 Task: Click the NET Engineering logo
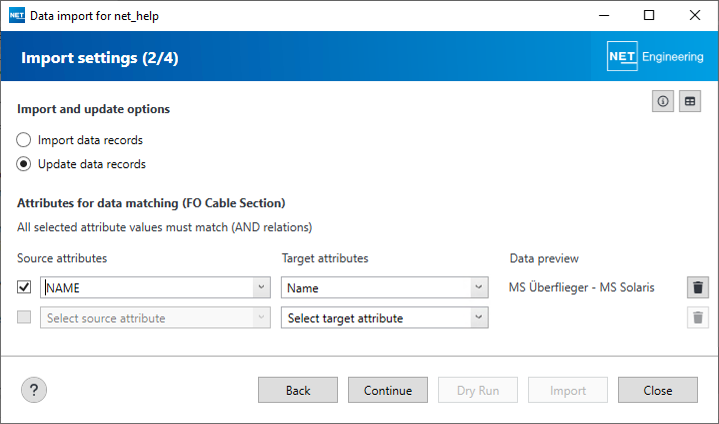pyautogui.click(x=656, y=57)
